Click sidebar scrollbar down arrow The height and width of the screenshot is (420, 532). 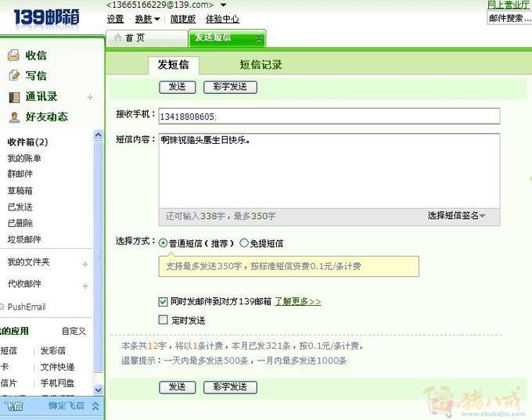click(98, 390)
